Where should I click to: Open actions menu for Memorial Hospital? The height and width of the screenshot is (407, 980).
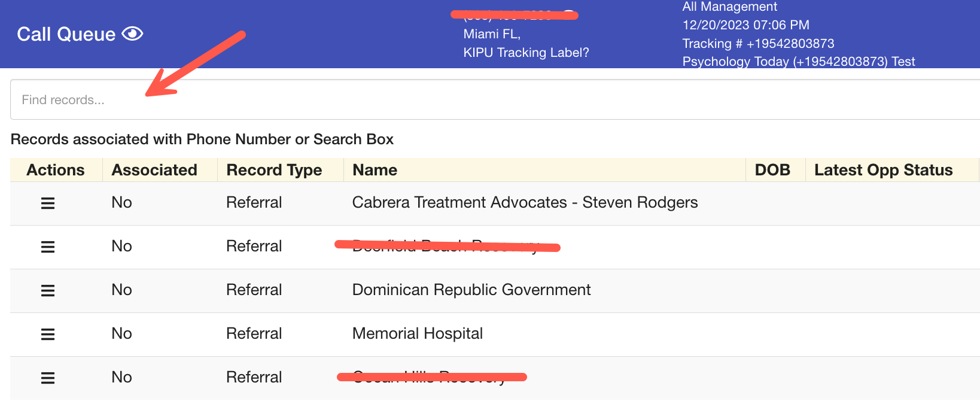pyautogui.click(x=48, y=335)
